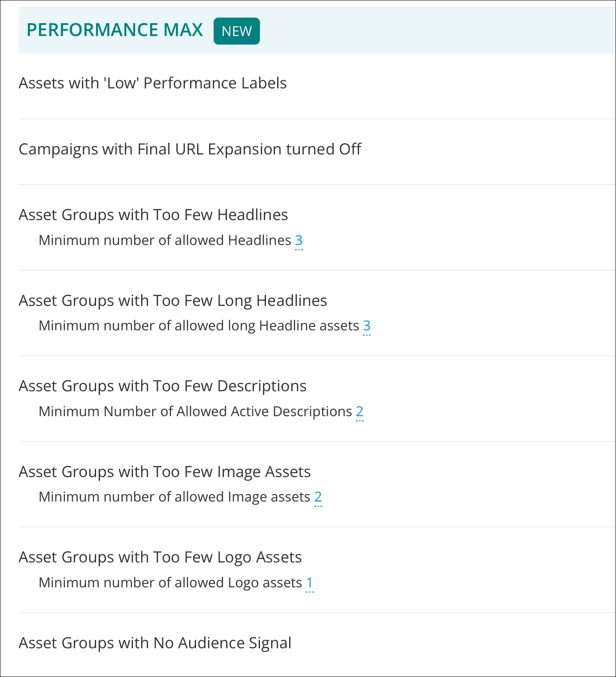Open Asset Groups with Too Few Logo Assets
This screenshot has height=677, width=616.
(x=160, y=557)
